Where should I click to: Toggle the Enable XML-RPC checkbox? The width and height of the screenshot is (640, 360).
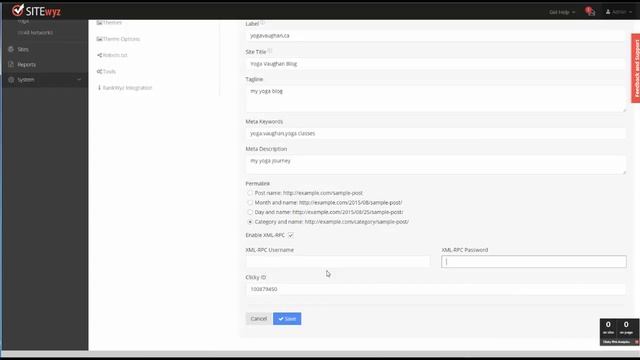291,235
